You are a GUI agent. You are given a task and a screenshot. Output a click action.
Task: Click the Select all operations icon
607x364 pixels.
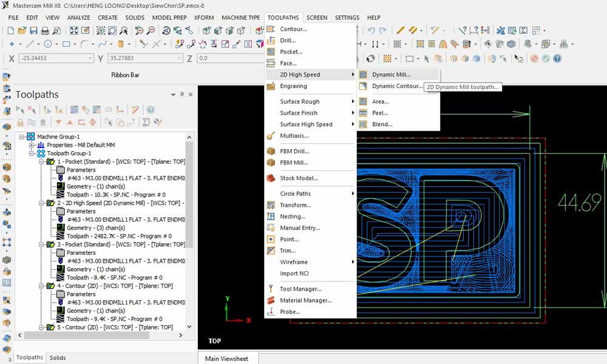tap(20, 110)
